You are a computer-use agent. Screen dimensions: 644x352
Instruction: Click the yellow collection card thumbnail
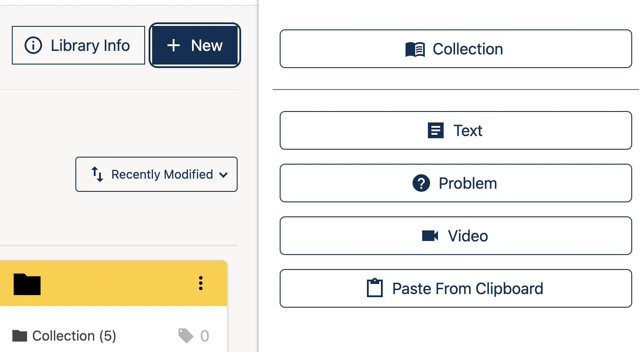coord(114,284)
